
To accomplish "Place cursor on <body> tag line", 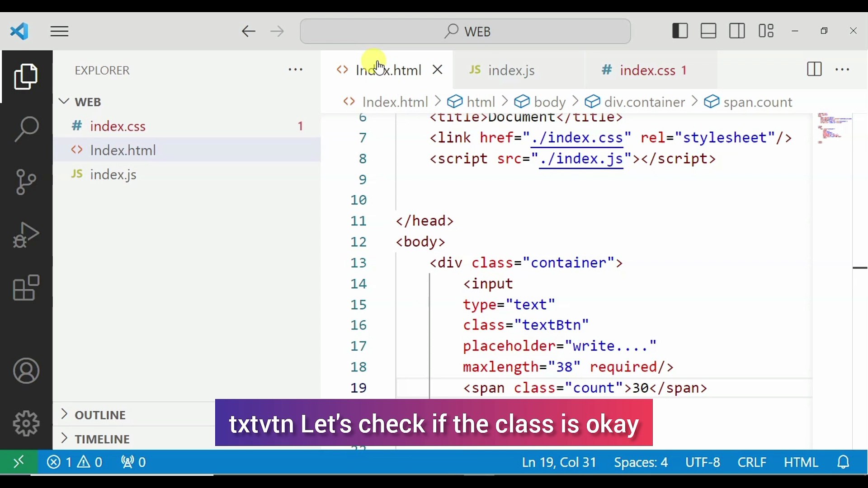I will pos(421,242).
